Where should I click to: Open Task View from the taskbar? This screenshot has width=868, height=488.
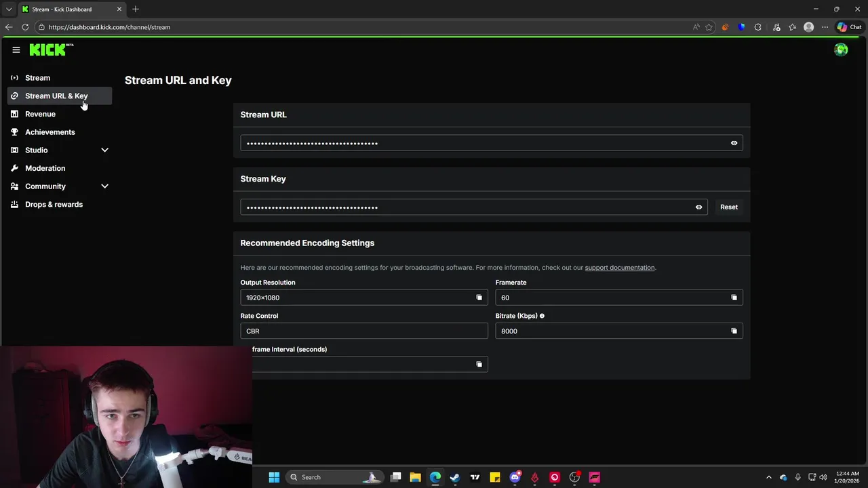pyautogui.click(x=395, y=477)
